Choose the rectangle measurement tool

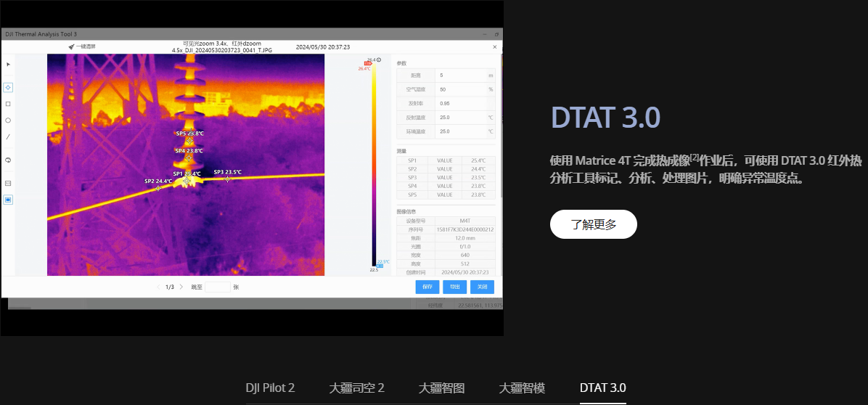[x=8, y=104]
